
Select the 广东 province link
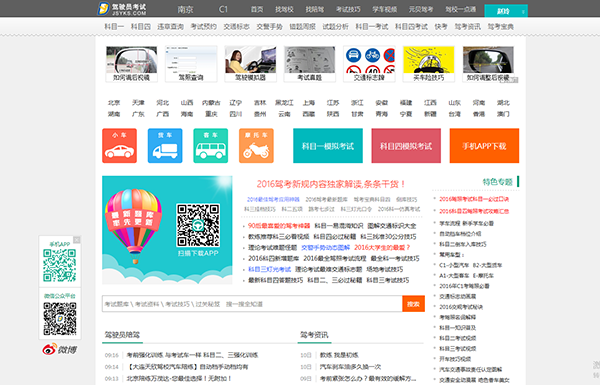(138, 114)
